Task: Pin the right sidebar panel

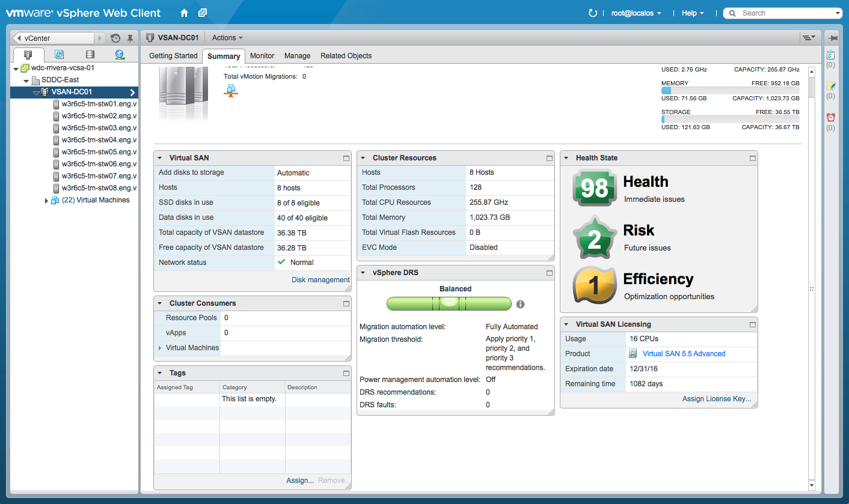Action: click(833, 38)
